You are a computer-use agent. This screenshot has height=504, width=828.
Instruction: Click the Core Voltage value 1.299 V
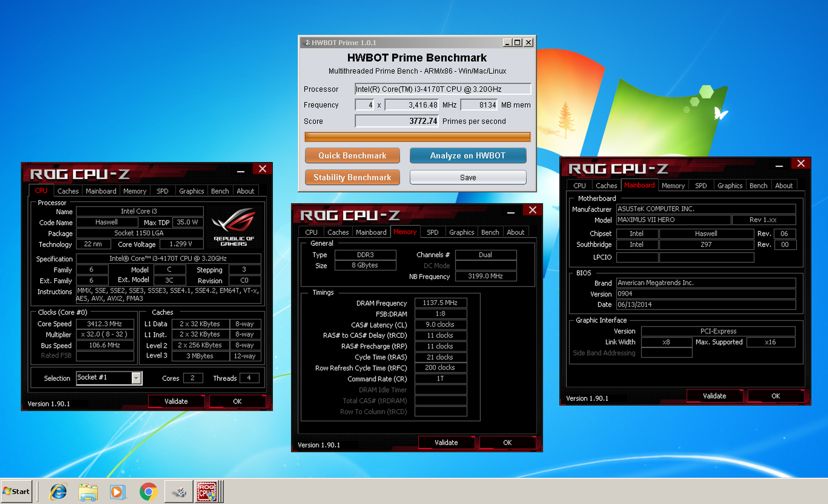(x=181, y=244)
